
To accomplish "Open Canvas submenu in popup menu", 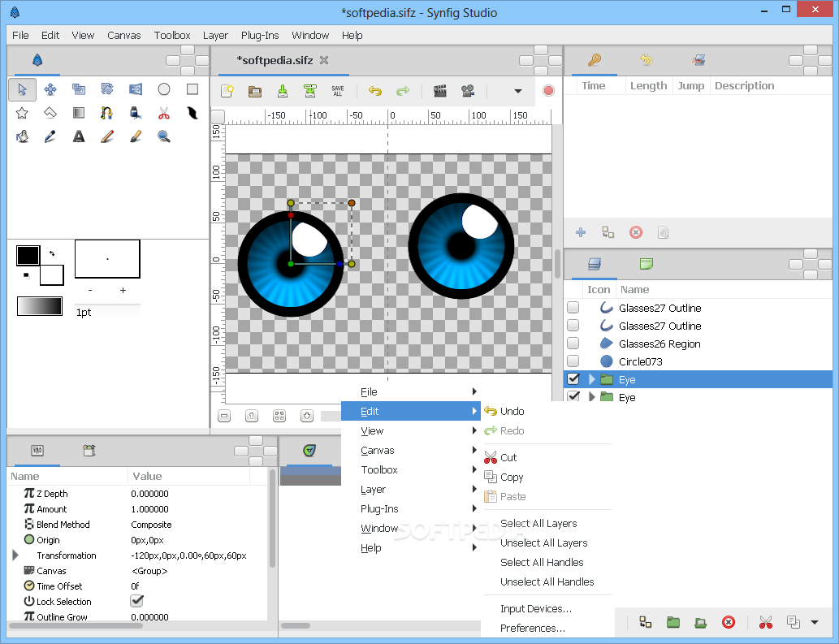I will coord(411,451).
